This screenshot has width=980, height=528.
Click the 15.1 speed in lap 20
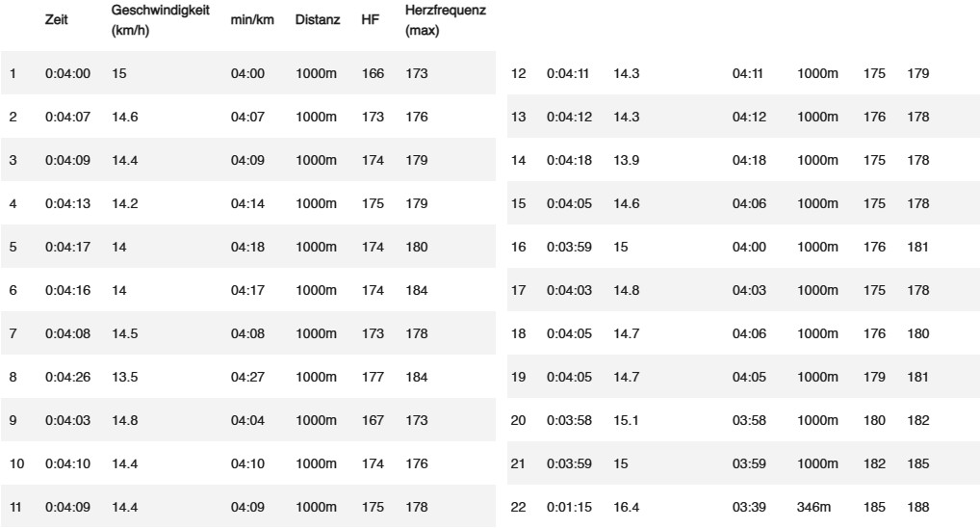pos(627,420)
